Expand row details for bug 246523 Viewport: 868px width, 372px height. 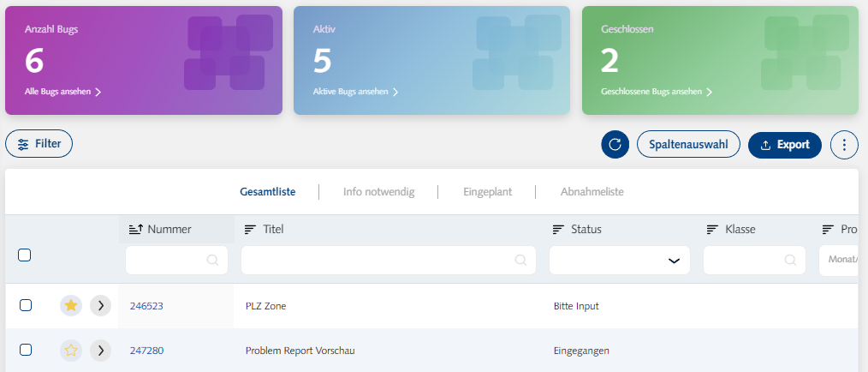(x=100, y=305)
